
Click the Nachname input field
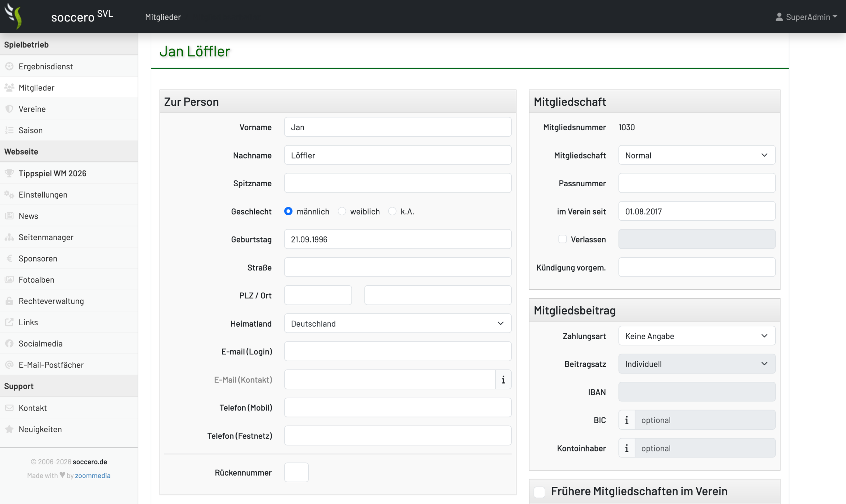(x=398, y=155)
